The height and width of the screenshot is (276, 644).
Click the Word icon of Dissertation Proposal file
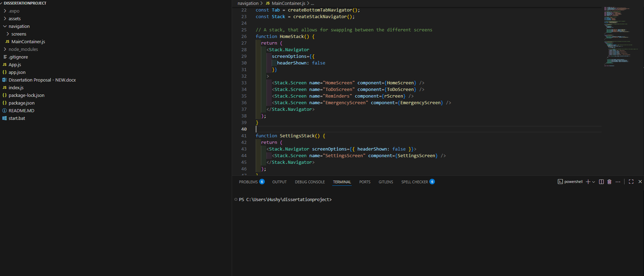pyautogui.click(x=5, y=80)
